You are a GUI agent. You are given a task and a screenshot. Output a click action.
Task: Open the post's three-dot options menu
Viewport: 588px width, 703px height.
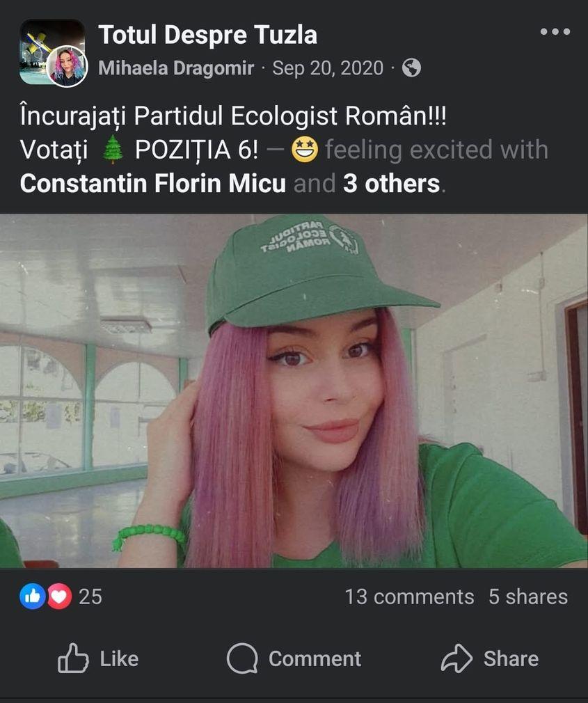click(555, 32)
